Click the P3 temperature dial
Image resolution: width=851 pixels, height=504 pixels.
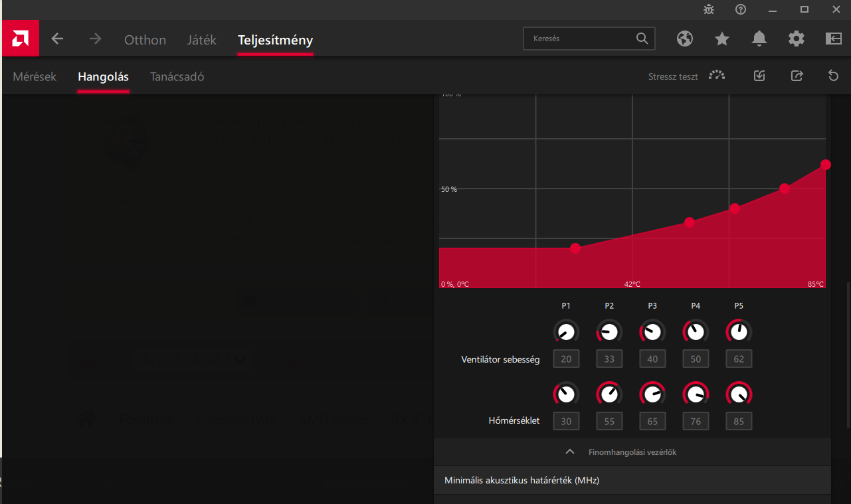[652, 394]
